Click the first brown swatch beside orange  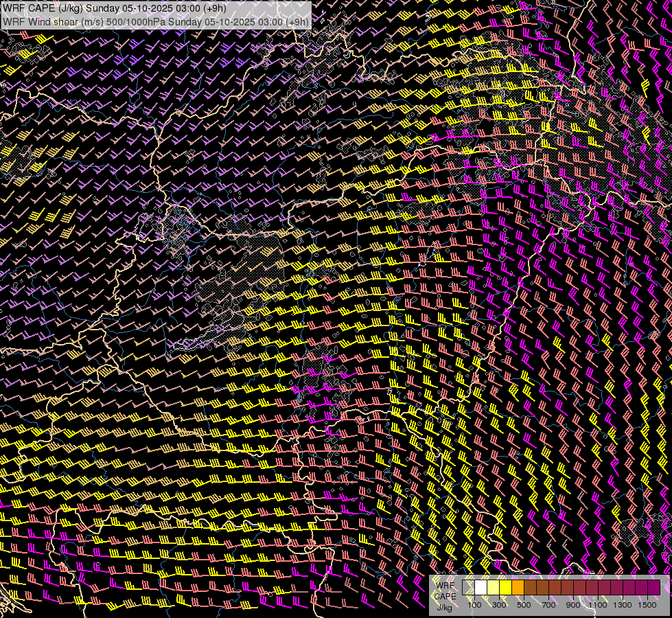(531, 588)
